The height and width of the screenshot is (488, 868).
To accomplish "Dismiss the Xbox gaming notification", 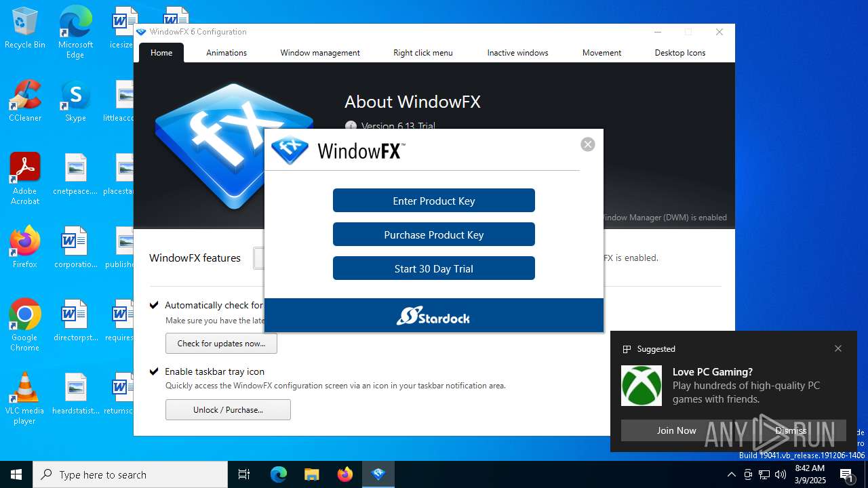I will 791,430.
